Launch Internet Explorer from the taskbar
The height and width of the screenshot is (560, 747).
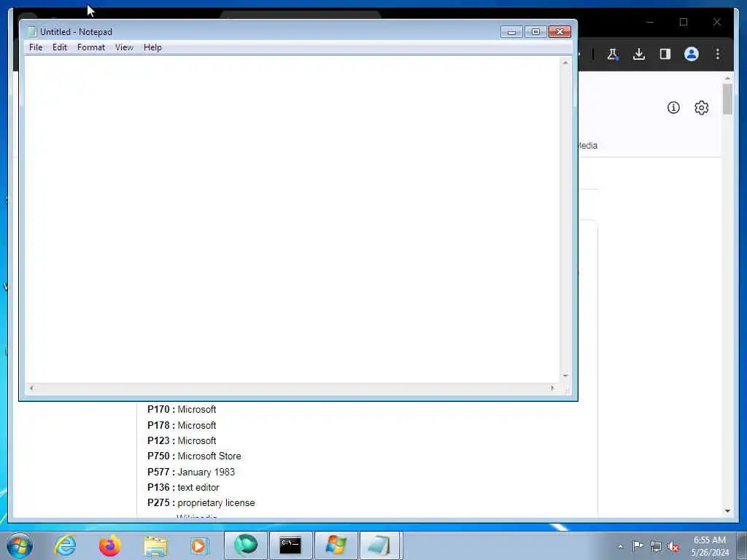click(65, 545)
